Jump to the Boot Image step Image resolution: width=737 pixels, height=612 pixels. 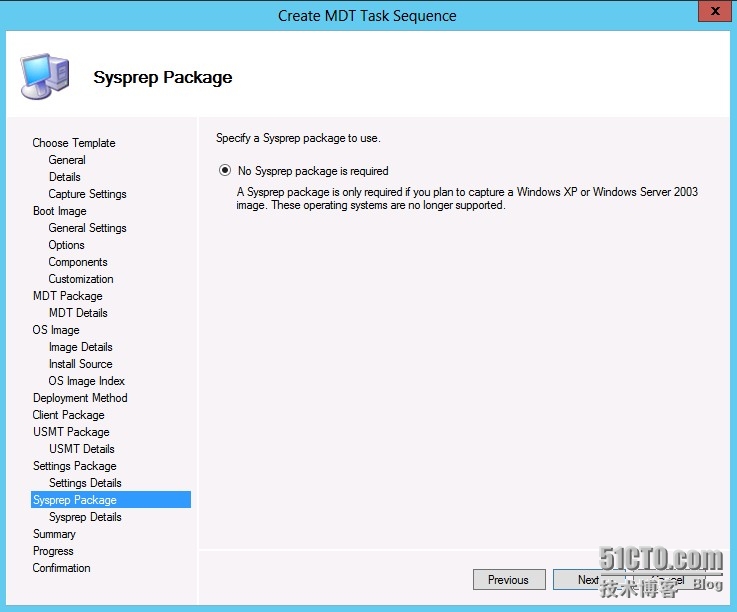pyautogui.click(x=60, y=211)
